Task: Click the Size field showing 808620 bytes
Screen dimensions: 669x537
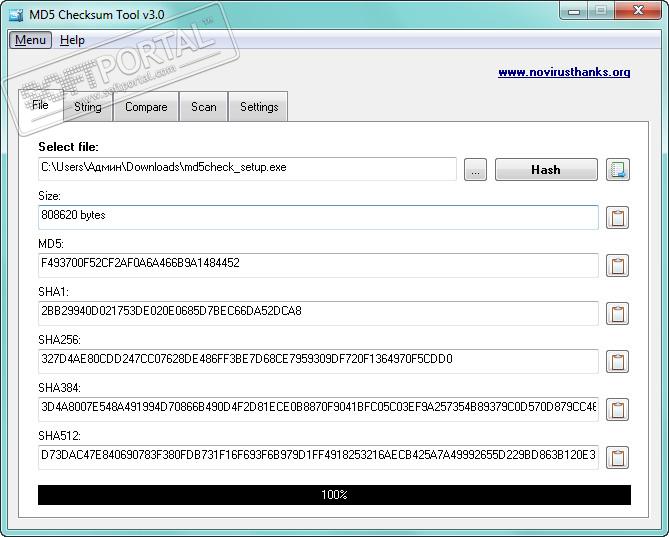Action: [318, 217]
